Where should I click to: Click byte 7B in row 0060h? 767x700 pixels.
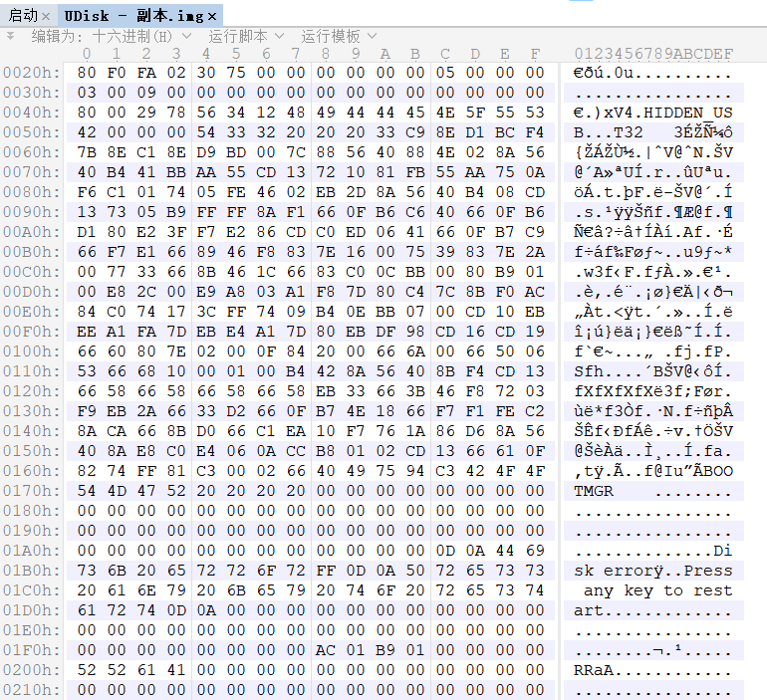pos(87,152)
